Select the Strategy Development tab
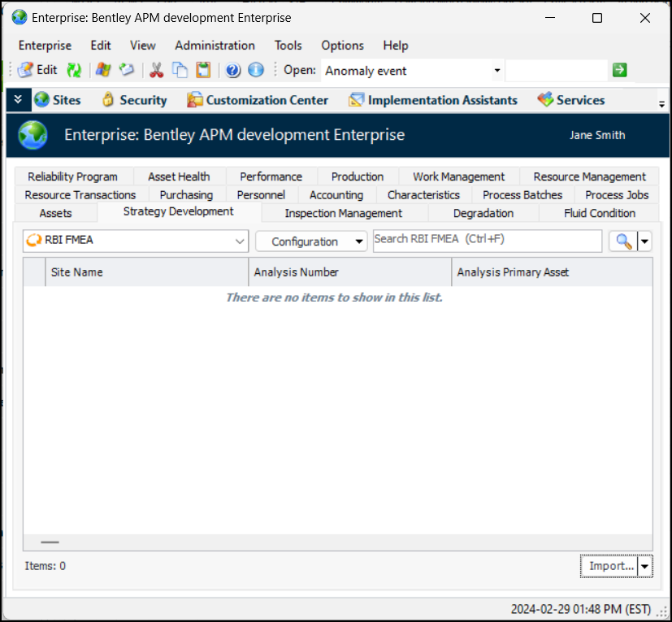Image resolution: width=672 pixels, height=622 pixels. click(x=178, y=211)
